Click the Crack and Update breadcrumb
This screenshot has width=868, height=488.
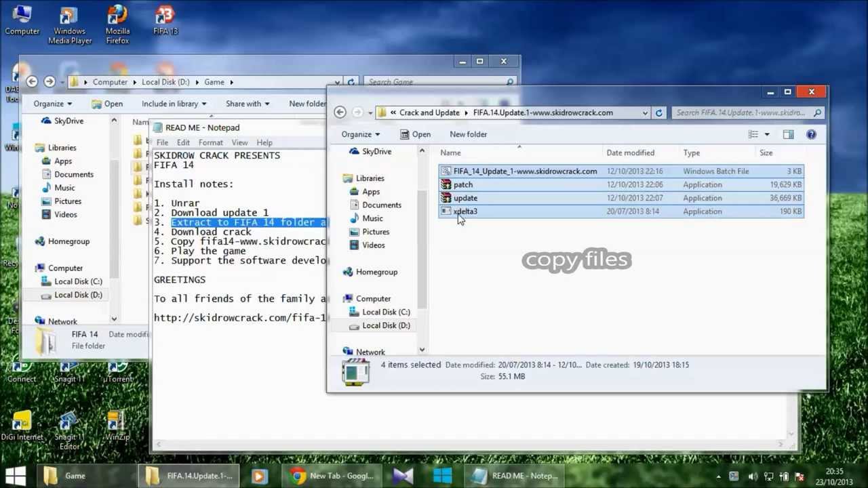429,113
